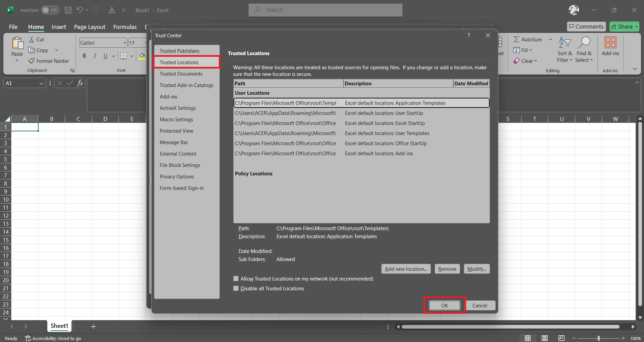The image size is (644, 342).
Task: Open File Block Settings category
Action: 187,165
